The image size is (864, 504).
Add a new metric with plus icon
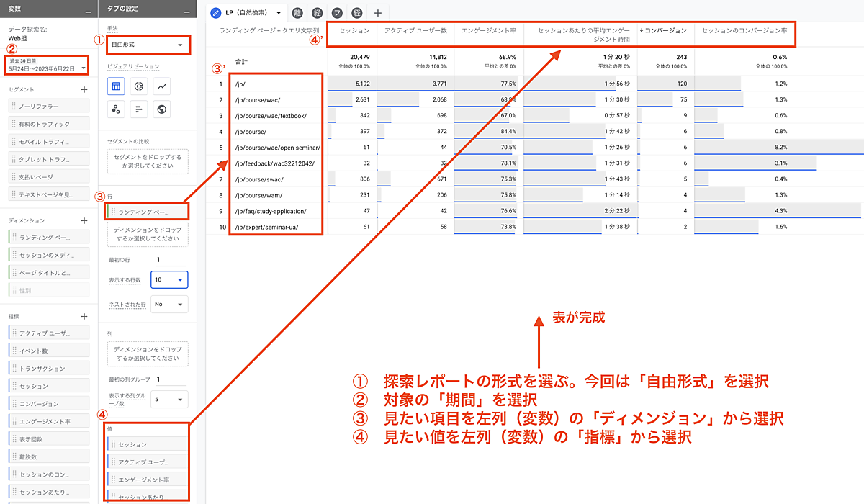(x=84, y=316)
